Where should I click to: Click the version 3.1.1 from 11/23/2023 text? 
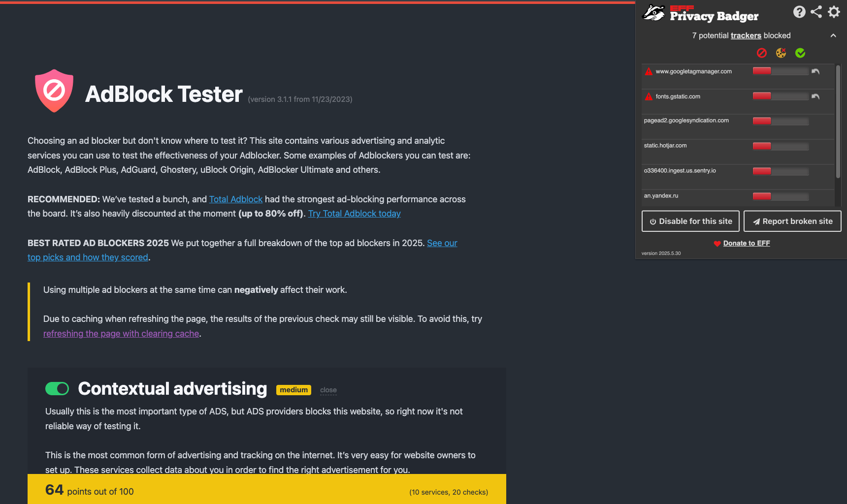point(300,99)
